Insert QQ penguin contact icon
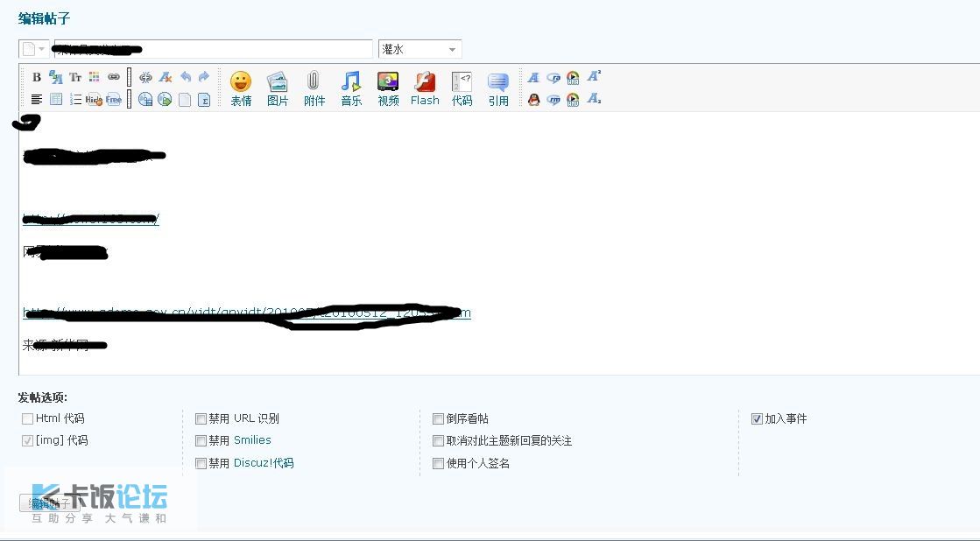The image size is (980, 541). (x=533, y=99)
